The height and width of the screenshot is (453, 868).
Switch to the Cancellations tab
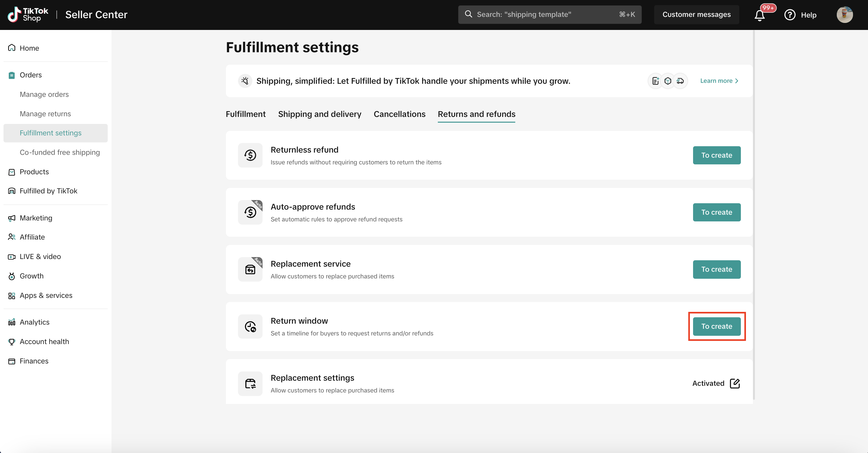tap(399, 114)
